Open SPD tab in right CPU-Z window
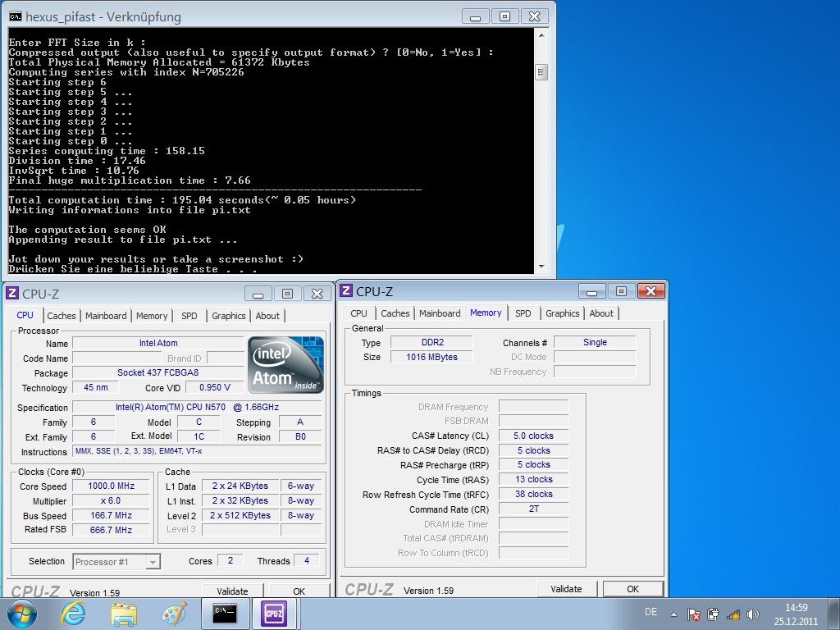Viewport: 840px width, 630px height. pos(523,313)
